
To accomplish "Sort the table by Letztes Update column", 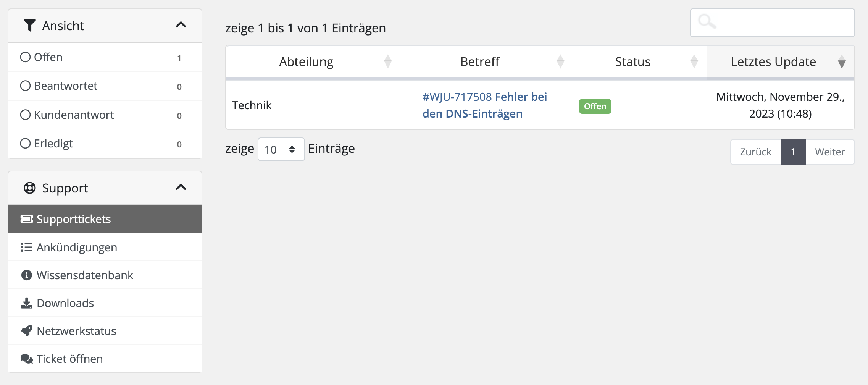I will 773,61.
